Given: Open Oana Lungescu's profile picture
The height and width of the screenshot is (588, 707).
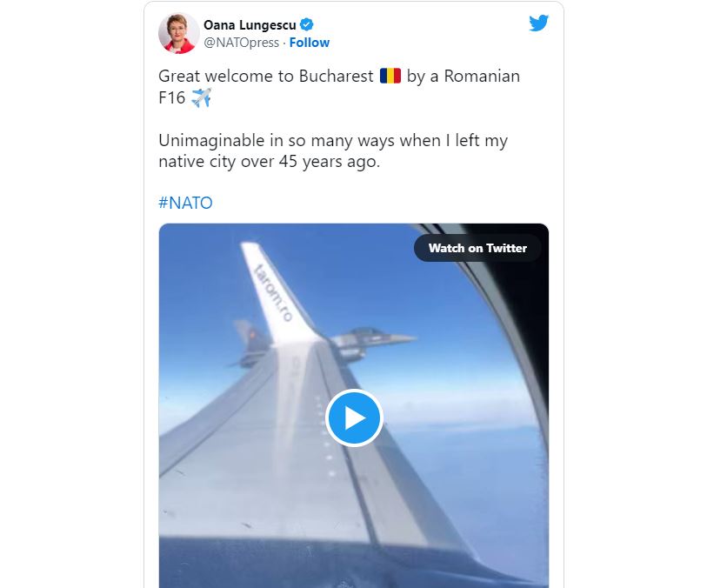Looking at the screenshot, I should 178,33.
